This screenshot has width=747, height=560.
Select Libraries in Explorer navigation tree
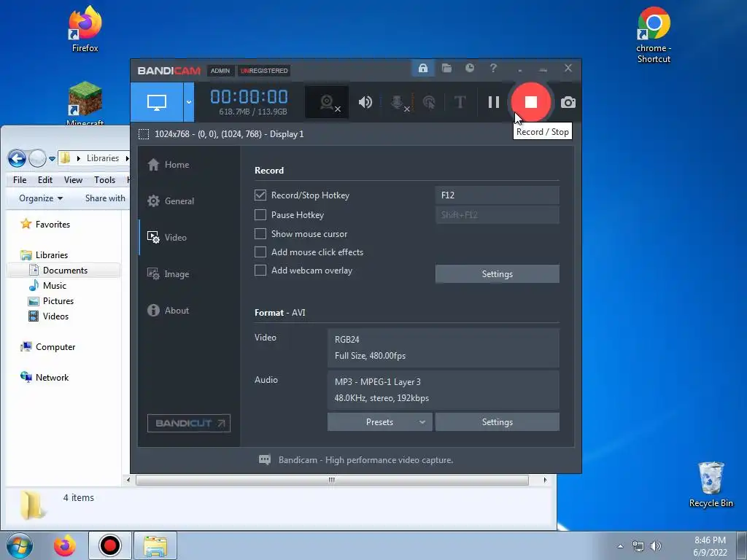point(52,255)
